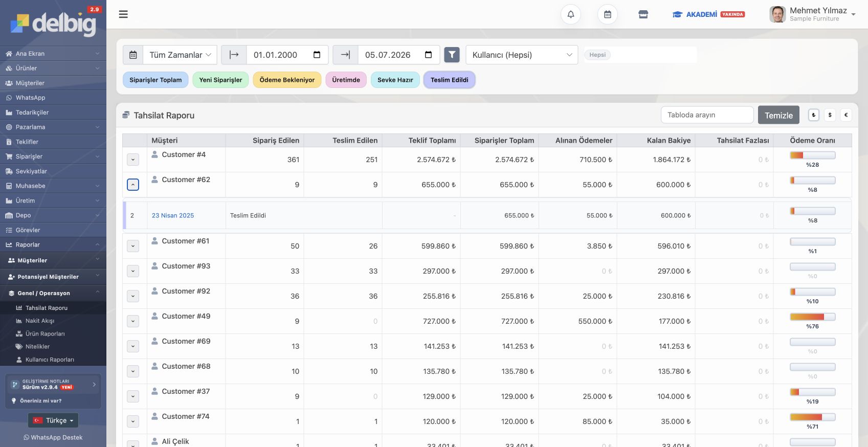
Task: Switch currency to Turkish Lira
Action: click(x=814, y=115)
